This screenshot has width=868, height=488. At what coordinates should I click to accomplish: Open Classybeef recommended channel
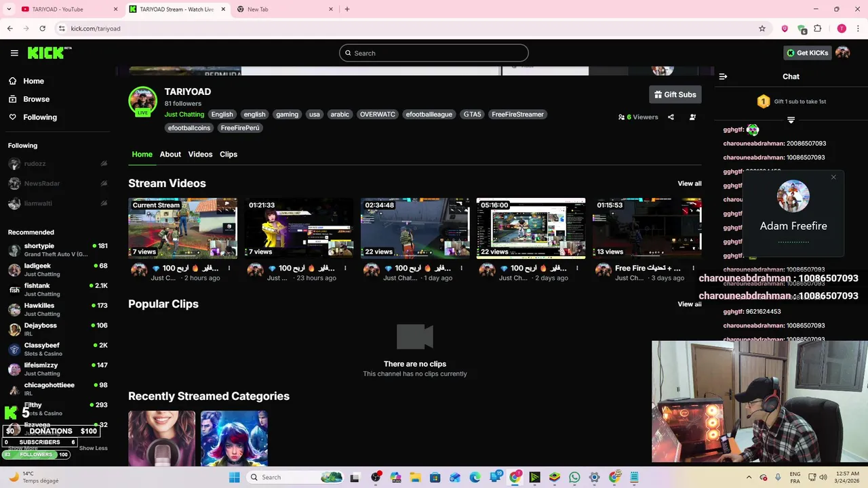[x=58, y=350]
